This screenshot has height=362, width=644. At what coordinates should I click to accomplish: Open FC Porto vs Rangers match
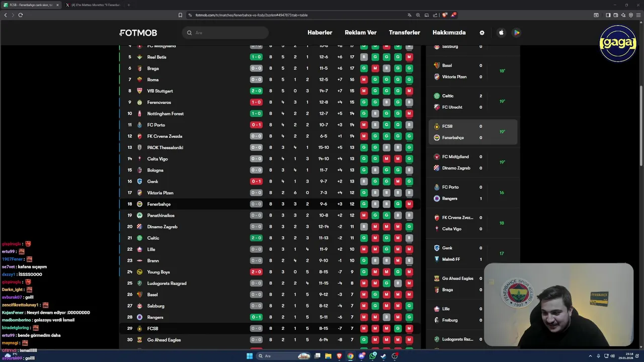[472, 193]
